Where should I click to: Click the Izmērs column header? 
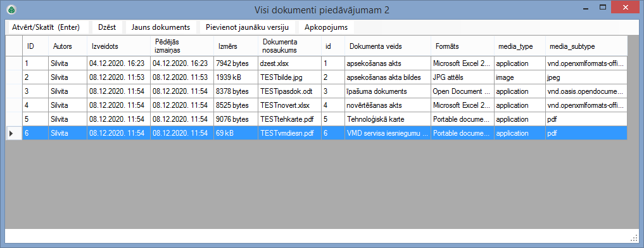(236, 46)
